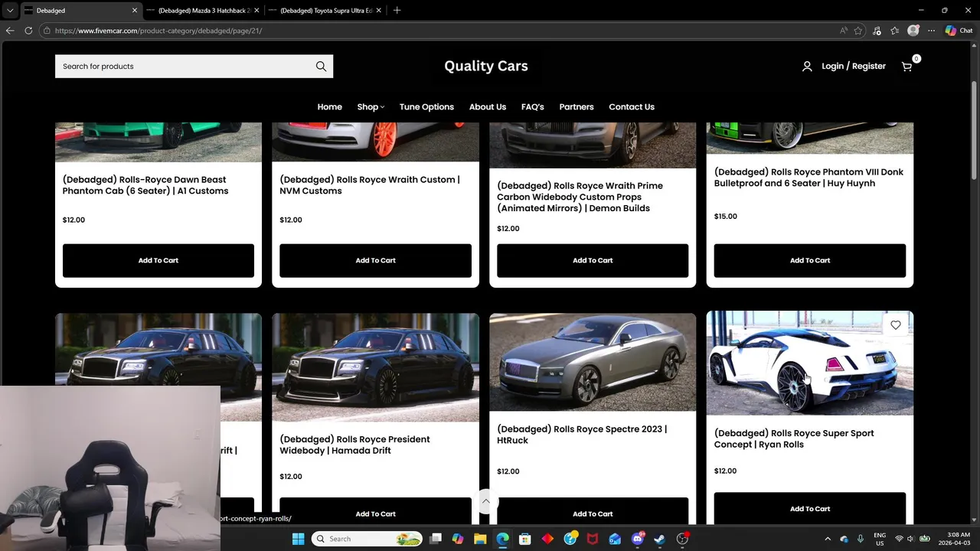This screenshot has width=980, height=551.
Task: Open Rolls Royce Spectre 2023 HtRuck title
Action: (582, 435)
